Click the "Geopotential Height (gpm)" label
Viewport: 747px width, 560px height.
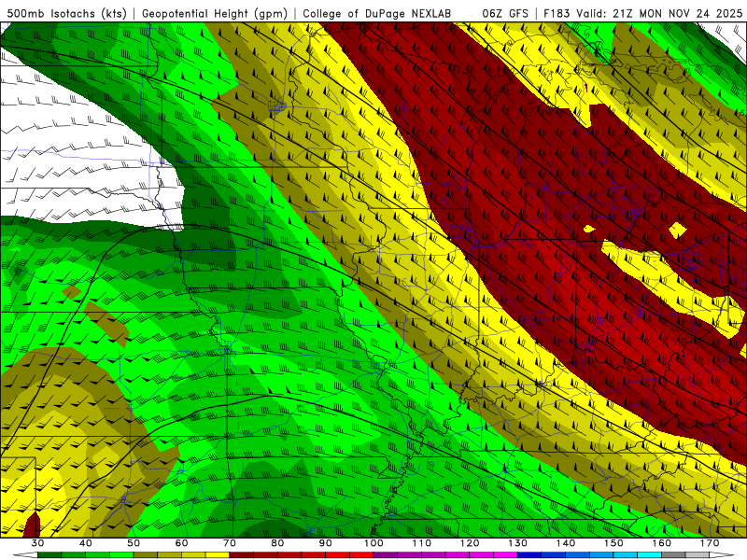[x=215, y=13]
